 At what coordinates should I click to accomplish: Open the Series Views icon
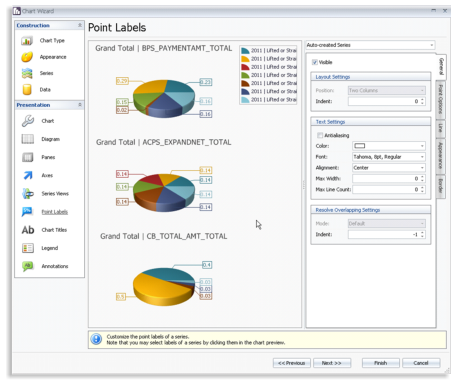click(x=28, y=193)
